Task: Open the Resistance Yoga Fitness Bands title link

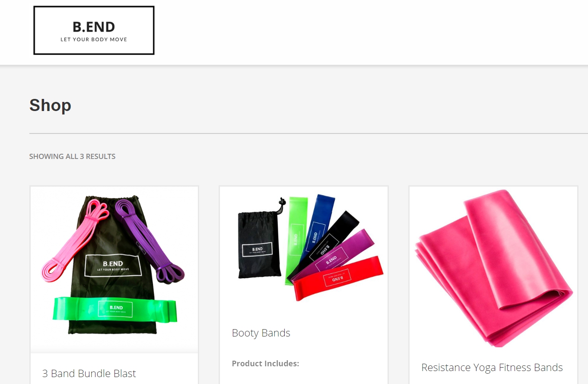Action: tap(492, 368)
